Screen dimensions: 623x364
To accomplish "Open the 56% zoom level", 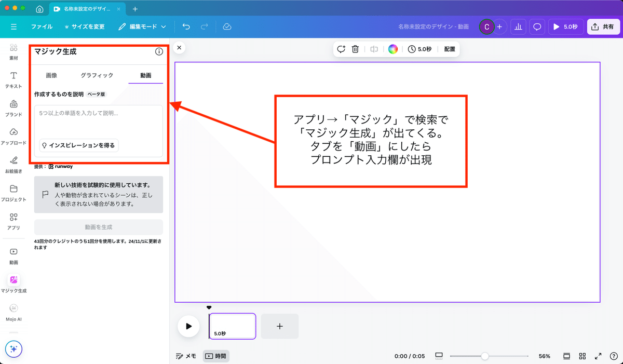I will tap(544, 356).
